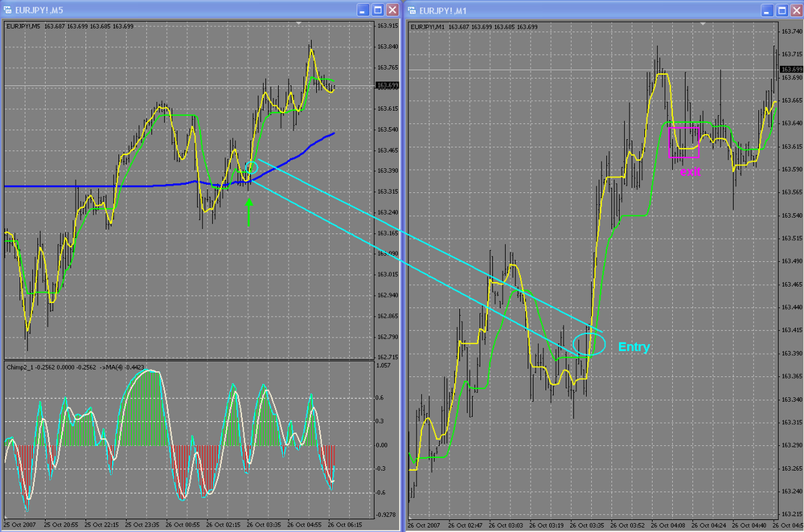Screen dimensions: 804x532
Task: Click price level 163.765 on M5 axis
Action: coord(388,68)
